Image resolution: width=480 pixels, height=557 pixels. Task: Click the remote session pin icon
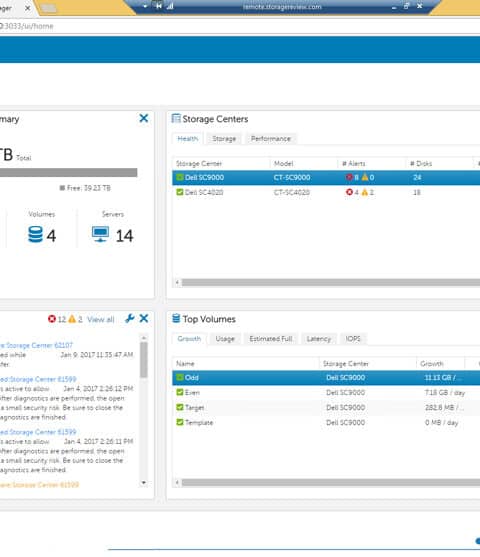pyautogui.click(x=159, y=6)
